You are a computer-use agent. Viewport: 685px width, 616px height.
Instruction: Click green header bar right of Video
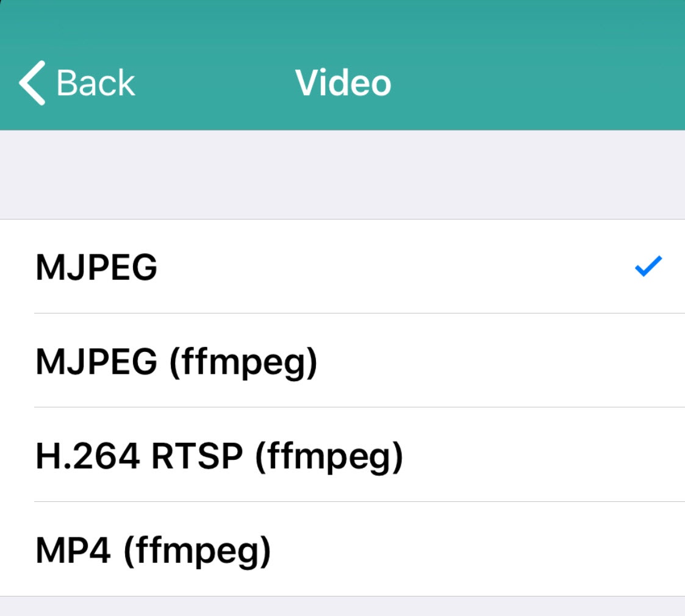click(537, 83)
